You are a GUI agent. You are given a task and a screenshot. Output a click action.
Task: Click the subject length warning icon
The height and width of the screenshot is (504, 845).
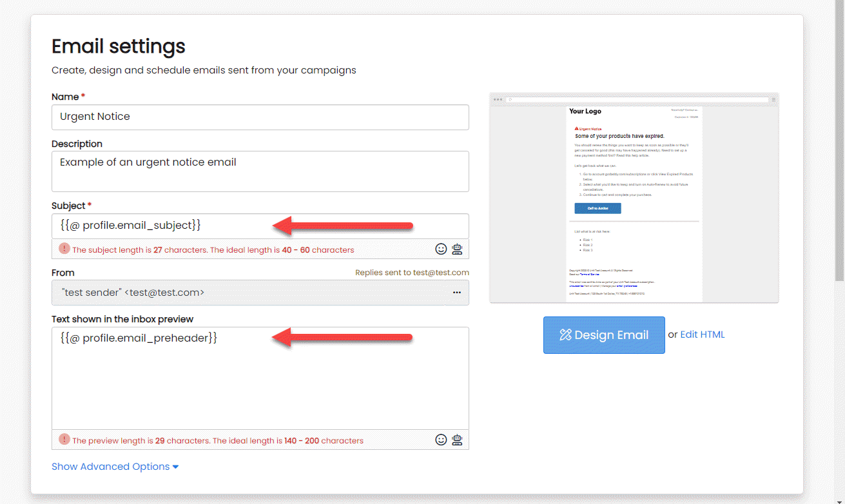pos(64,249)
